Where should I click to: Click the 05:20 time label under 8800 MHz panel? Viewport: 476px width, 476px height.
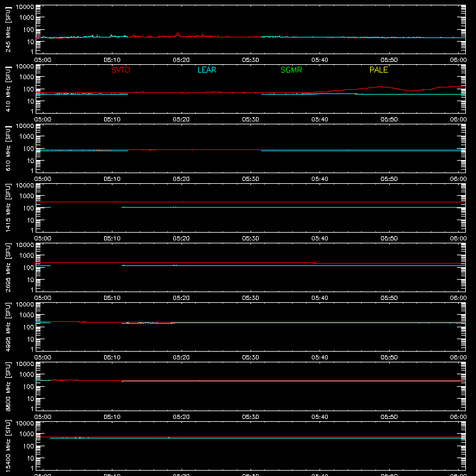(181, 417)
